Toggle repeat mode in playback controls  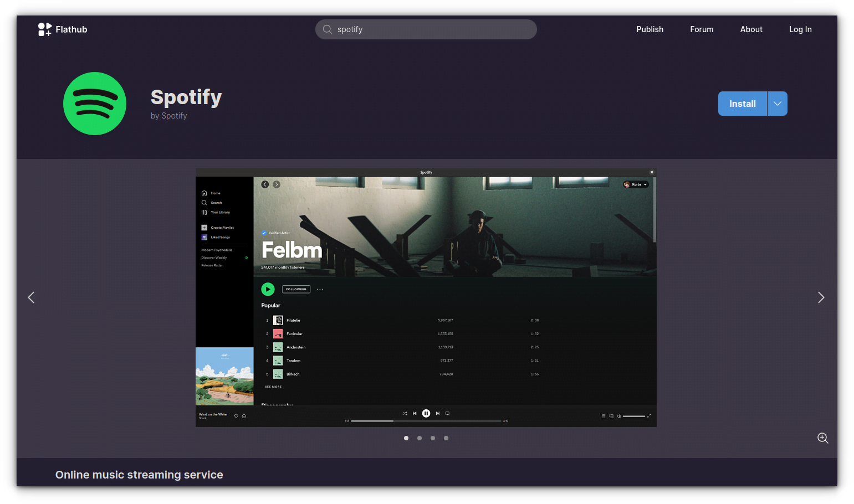tap(447, 413)
